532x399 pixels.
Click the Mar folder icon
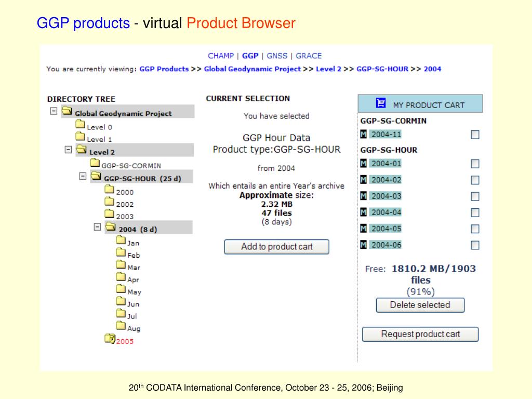pos(121,264)
